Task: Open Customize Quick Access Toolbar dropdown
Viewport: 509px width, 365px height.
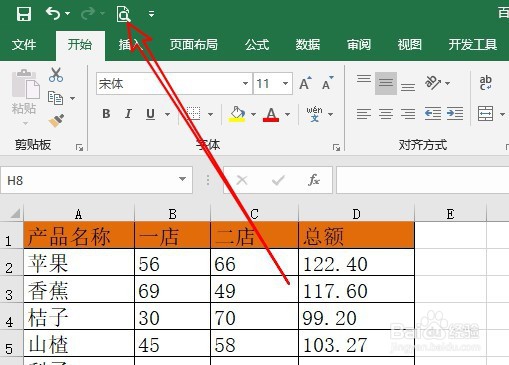Action: [151, 14]
